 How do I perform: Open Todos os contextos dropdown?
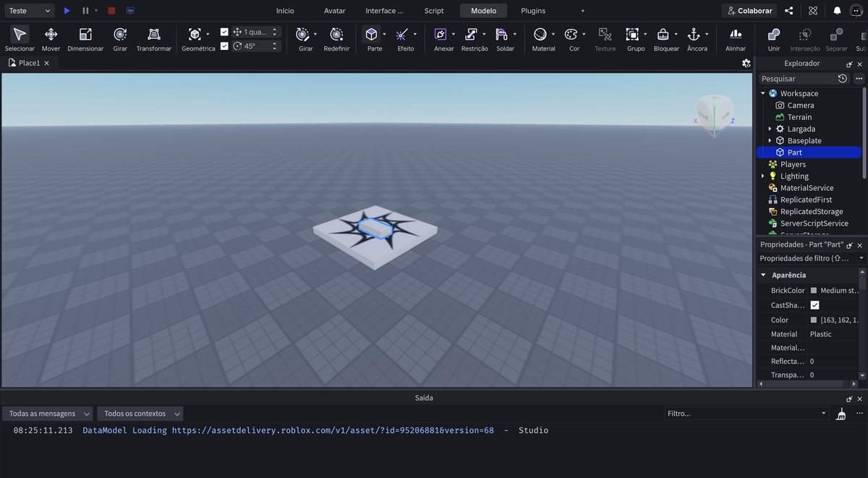140,414
